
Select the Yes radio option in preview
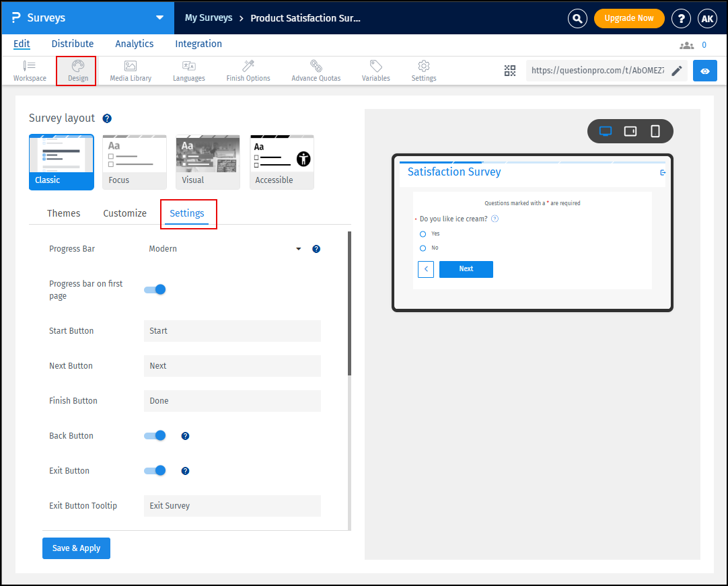click(423, 233)
